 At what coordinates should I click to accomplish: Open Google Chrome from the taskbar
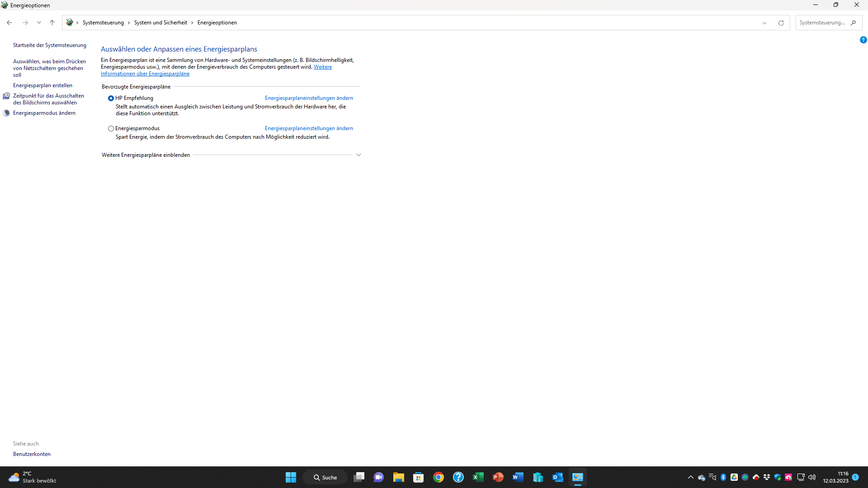tap(438, 477)
